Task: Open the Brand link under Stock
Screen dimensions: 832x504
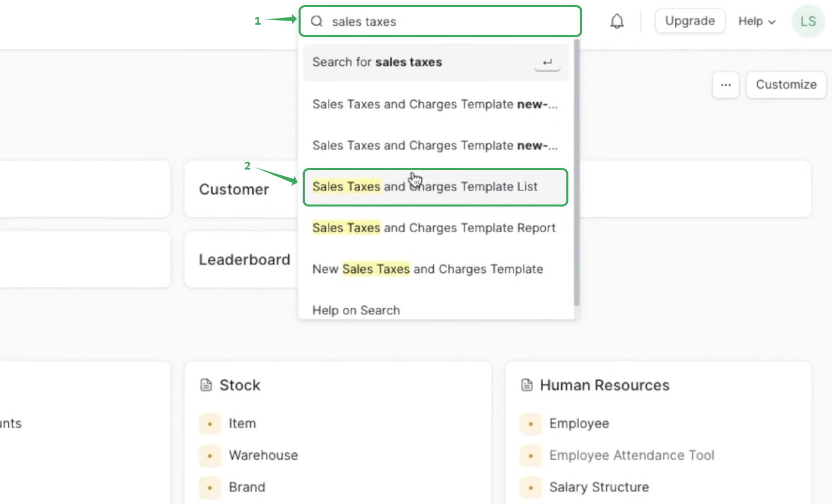Action: (x=247, y=487)
